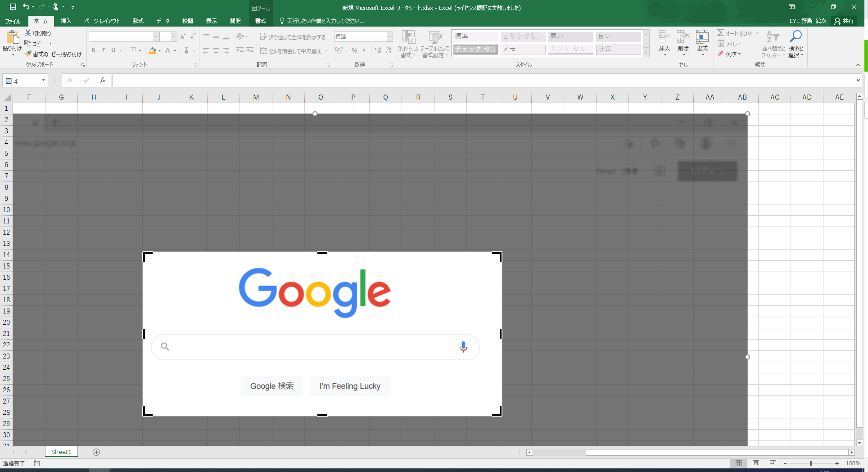Switch to Page Layout view in status bar
The image size is (868, 472).
click(x=756, y=463)
